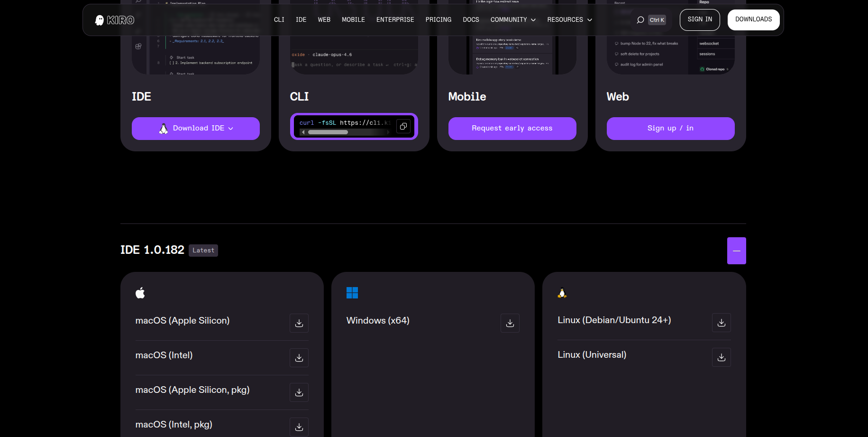868x437 pixels.
Task: Click the Linux (Universal) label
Action: click(x=592, y=355)
